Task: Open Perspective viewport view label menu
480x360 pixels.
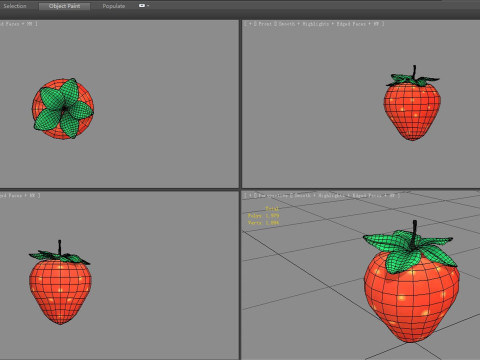Action: click(273, 196)
